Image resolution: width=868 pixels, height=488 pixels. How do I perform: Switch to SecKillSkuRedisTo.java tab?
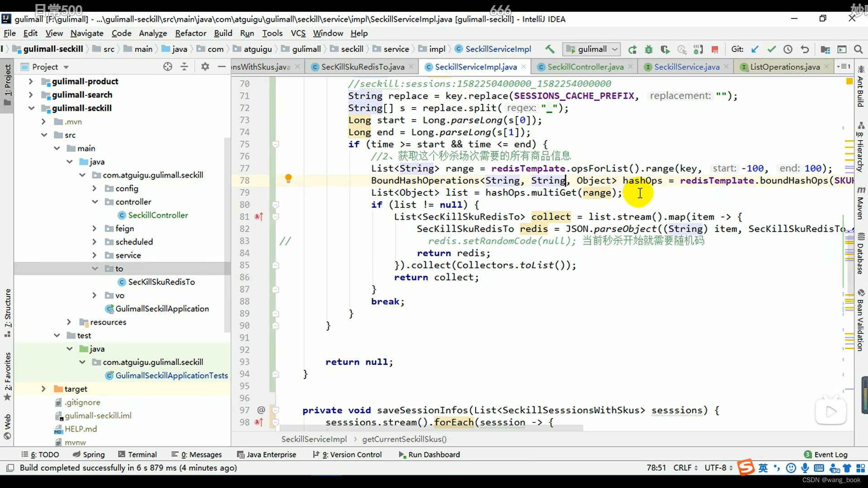click(363, 67)
